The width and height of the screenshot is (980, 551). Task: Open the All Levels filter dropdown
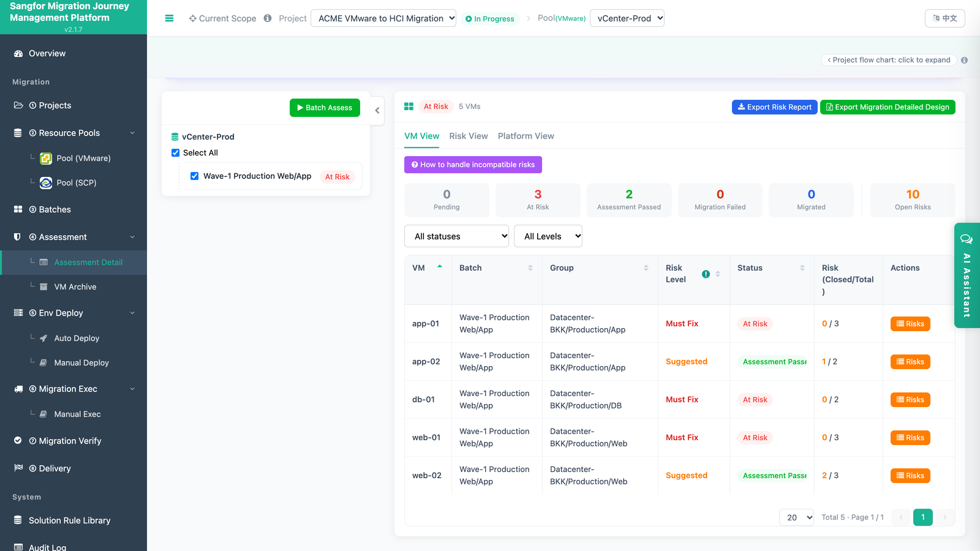(548, 236)
